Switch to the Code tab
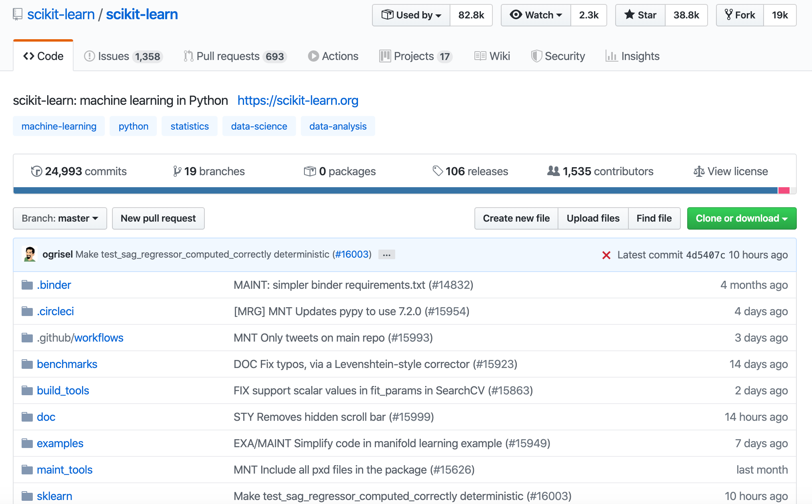The height and width of the screenshot is (504, 812). [x=43, y=56]
